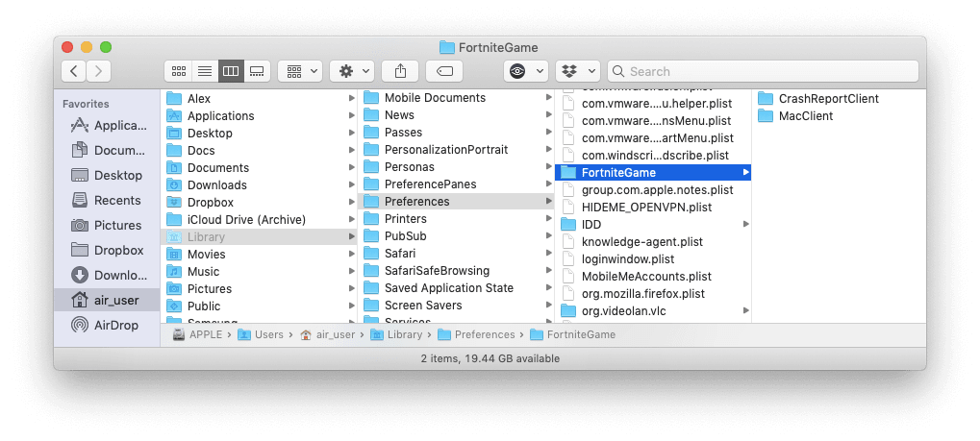Click the Search field
The height and width of the screenshot is (441, 980).
pos(763,71)
